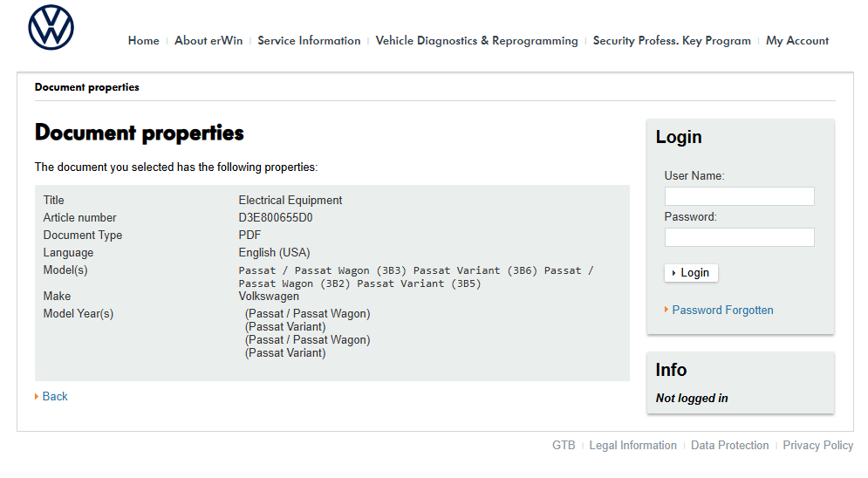
Task: Open Data Protection footer link
Action: [x=729, y=446]
